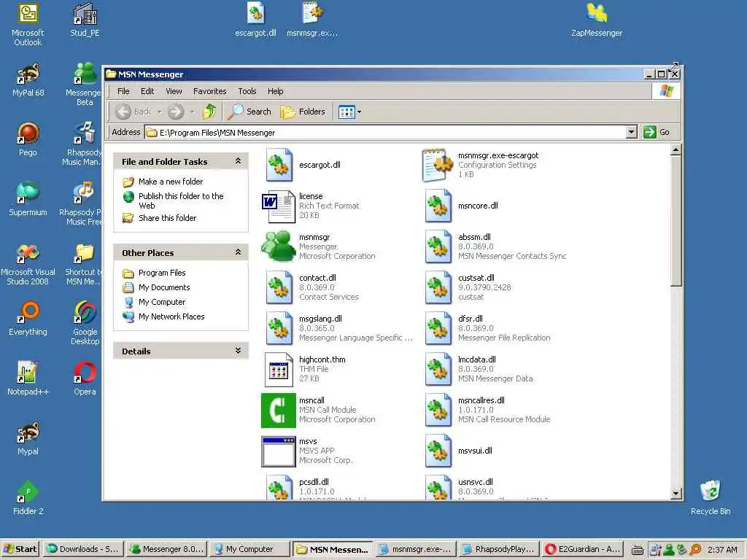Image resolution: width=747 pixels, height=560 pixels.
Task: Toggle the Folders pane button
Action: click(x=303, y=112)
